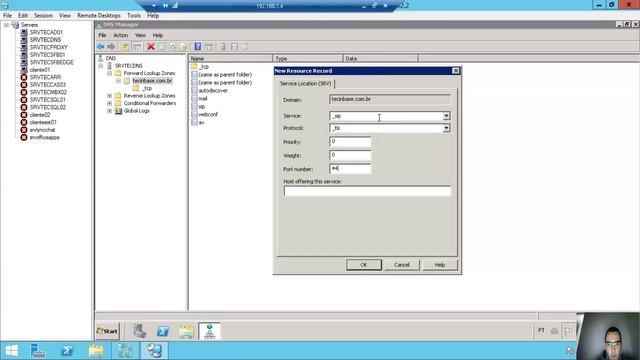Click the red X icon beside SRVTECMBX02
The image size is (640, 360).
(24, 92)
